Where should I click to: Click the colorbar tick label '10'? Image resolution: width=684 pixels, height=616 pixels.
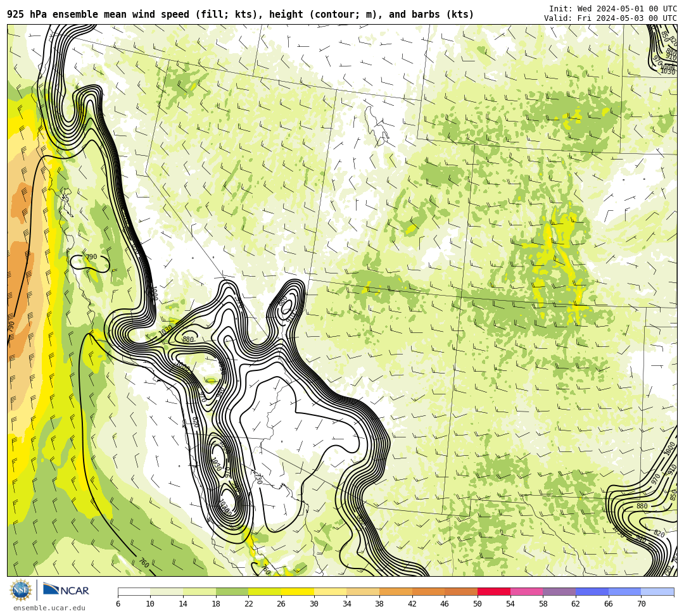tap(151, 604)
